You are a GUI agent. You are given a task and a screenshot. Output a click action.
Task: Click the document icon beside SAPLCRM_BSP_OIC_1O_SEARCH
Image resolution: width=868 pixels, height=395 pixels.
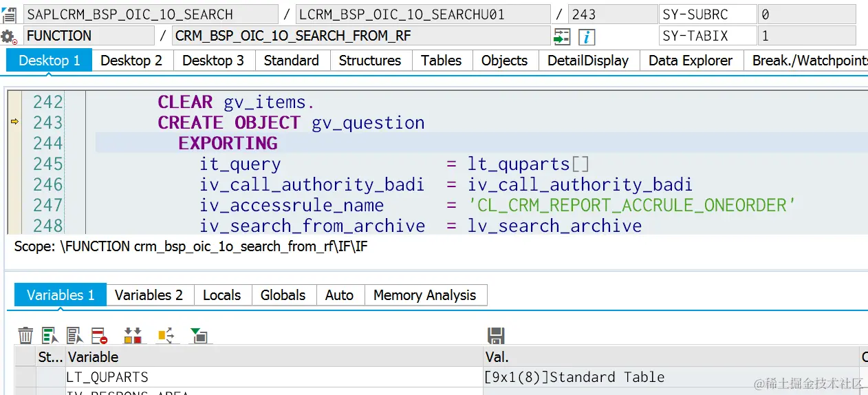(9, 14)
